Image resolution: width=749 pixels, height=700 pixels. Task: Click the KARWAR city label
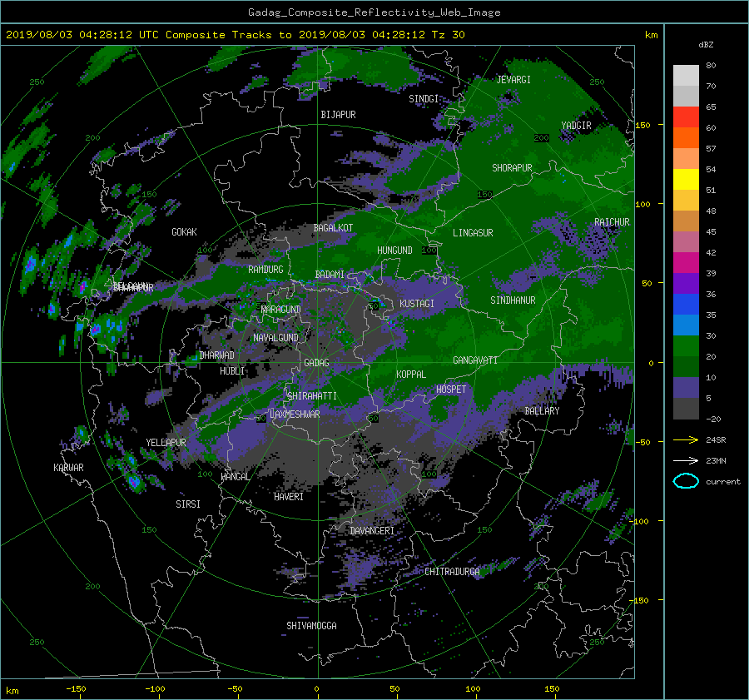(x=68, y=468)
